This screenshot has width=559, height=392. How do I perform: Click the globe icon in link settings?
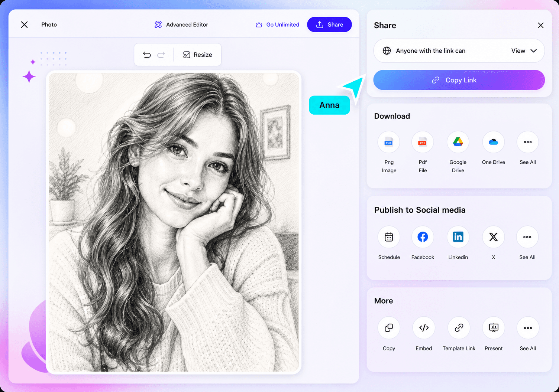tap(387, 51)
